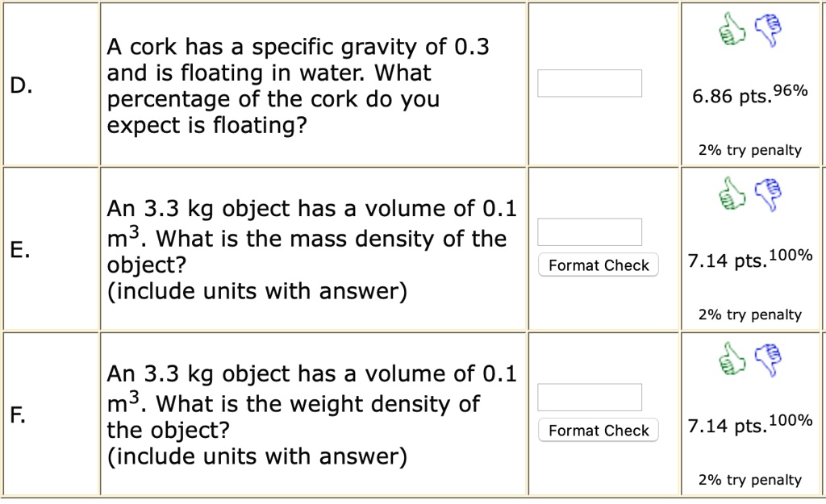This screenshot has width=826, height=504.
Task: Run Format Check for weight density answer
Action: (597, 430)
